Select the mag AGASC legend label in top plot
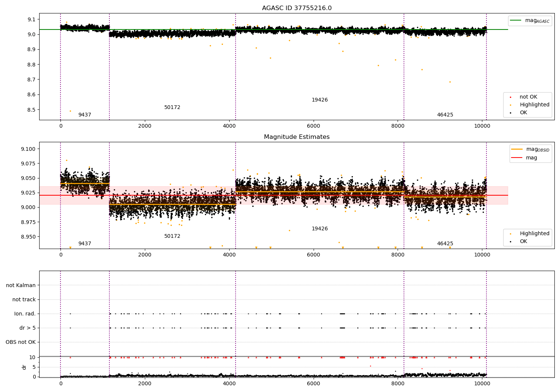560x392 pixels. [x=537, y=21]
